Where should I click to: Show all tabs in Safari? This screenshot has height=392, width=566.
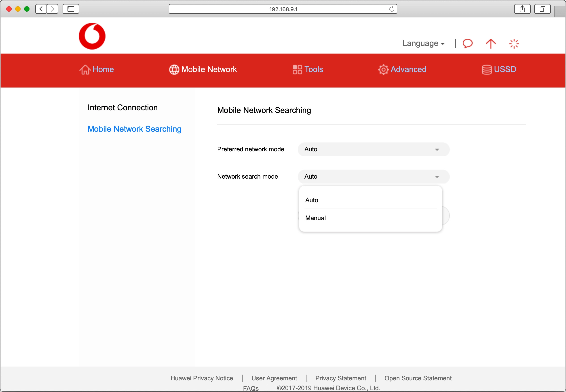[x=542, y=9]
